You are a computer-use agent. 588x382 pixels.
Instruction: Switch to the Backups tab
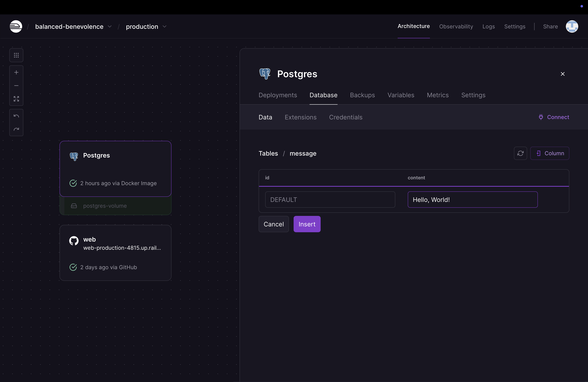[x=362, y=95]
